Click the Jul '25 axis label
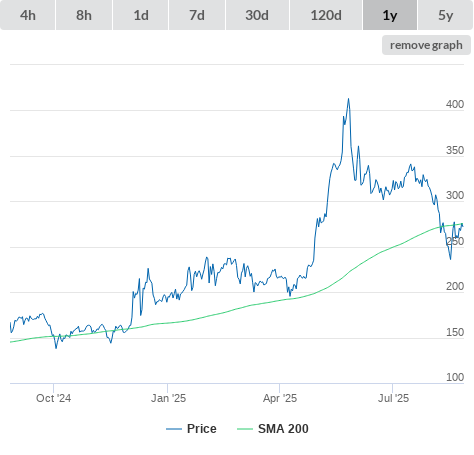Screen dimensions: 474x455 point(393,398)
